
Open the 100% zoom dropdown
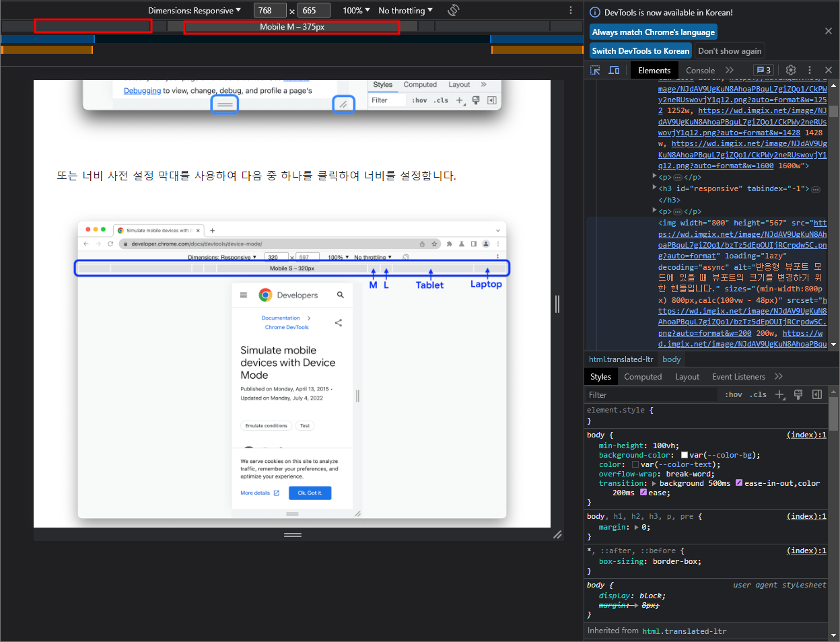click(x=356, y=10)
